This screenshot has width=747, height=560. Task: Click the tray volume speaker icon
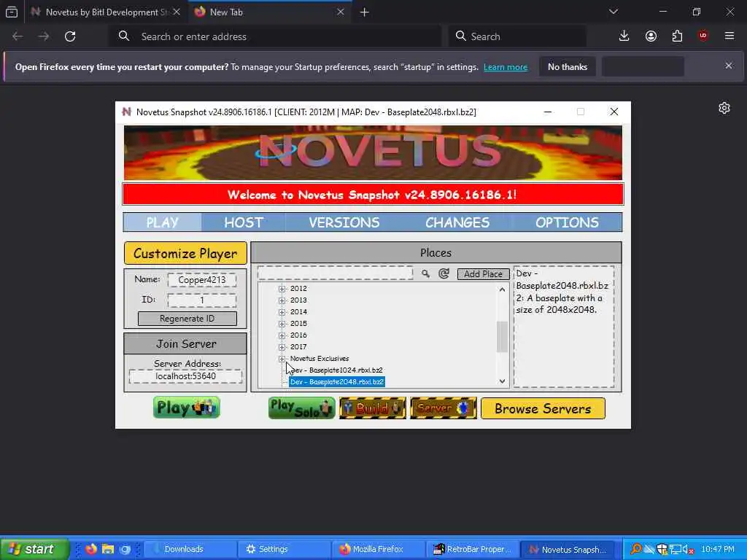[688, 550]
